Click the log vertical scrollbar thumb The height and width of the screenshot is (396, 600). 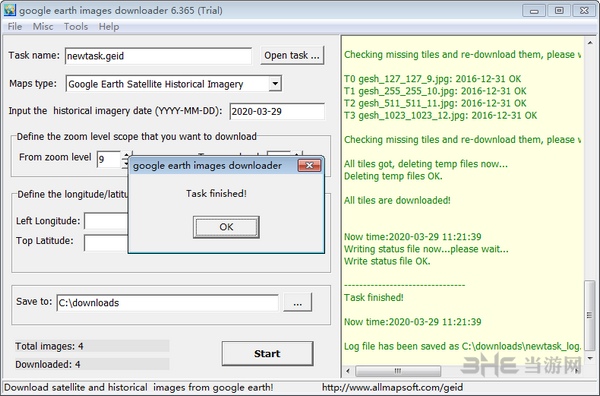click(x=590, y=316)
